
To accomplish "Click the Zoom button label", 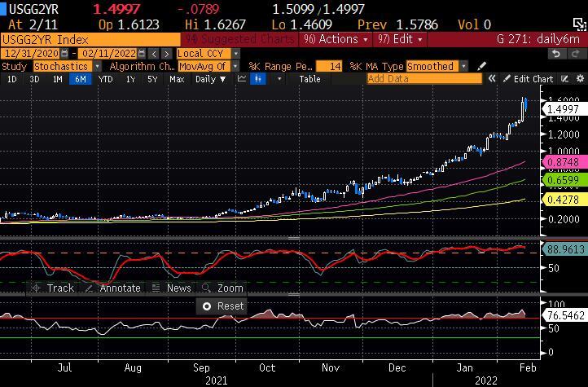I will click(230, 288).
